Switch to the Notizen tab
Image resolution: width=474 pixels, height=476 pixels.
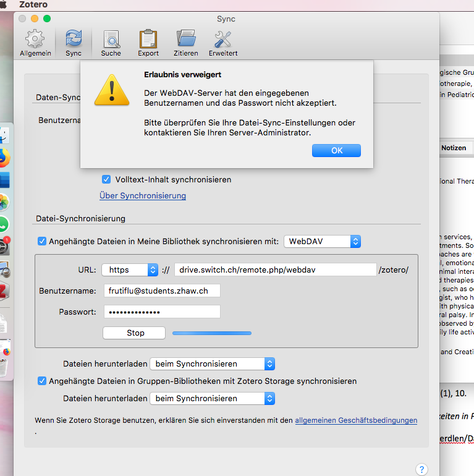(454, 148)
